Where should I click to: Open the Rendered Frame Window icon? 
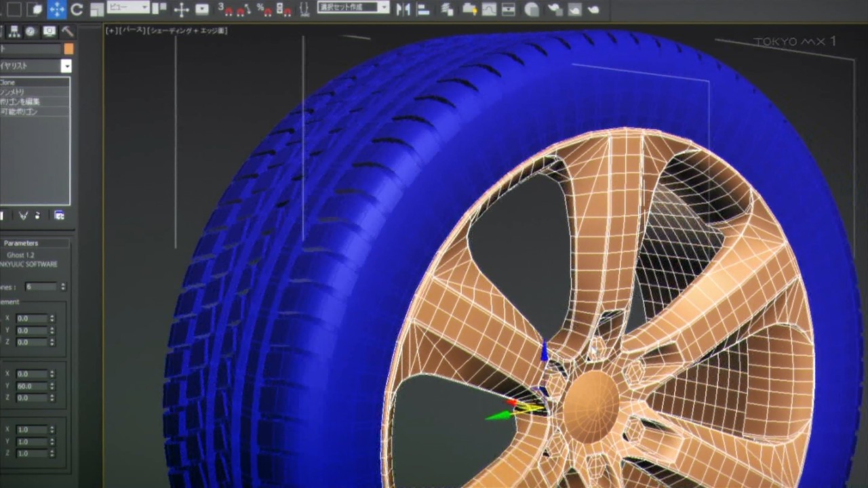[x=574, y=9]
